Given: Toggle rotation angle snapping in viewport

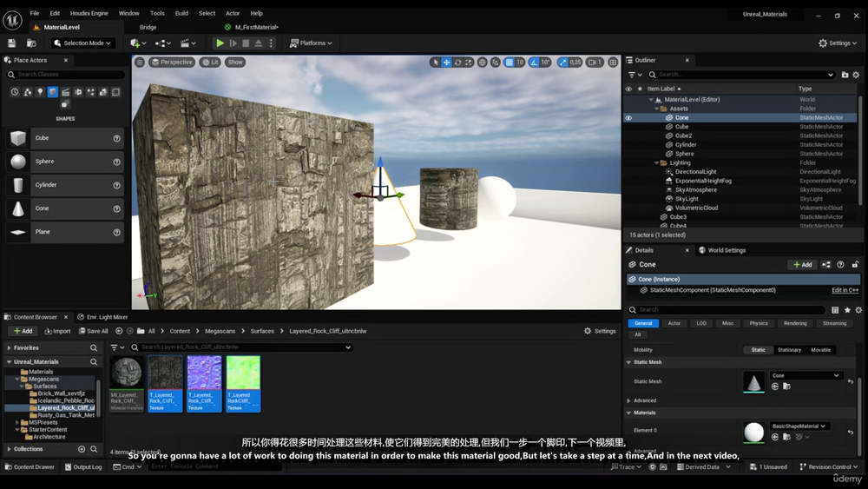Looking at the screenshot, I should tap(534, 62).
